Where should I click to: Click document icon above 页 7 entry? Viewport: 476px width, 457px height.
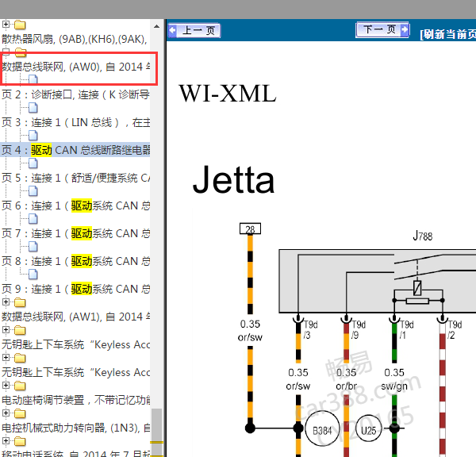point(33,219)
